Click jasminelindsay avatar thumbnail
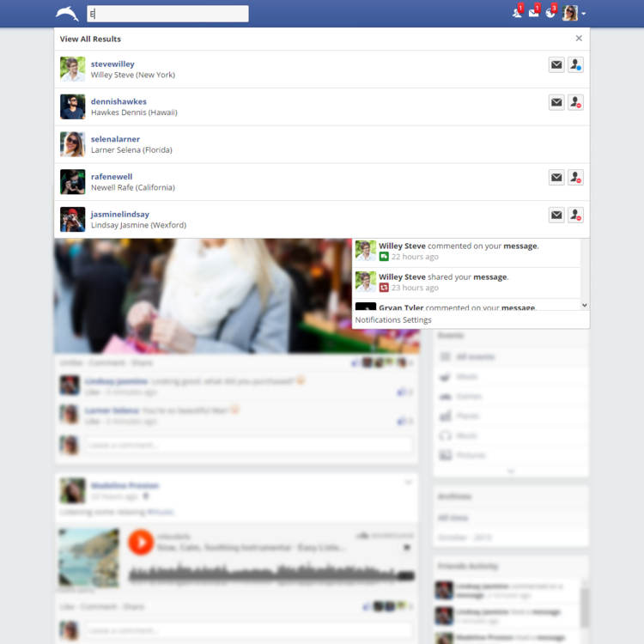This screenshot has width=644, height=644. [73, 219]
